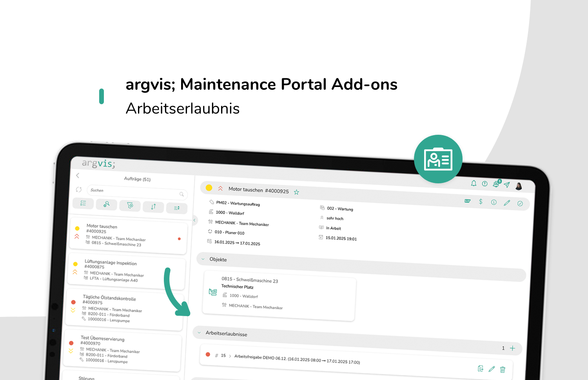Open the sort order button
This screenshot has height=380, width=588.
153,206
